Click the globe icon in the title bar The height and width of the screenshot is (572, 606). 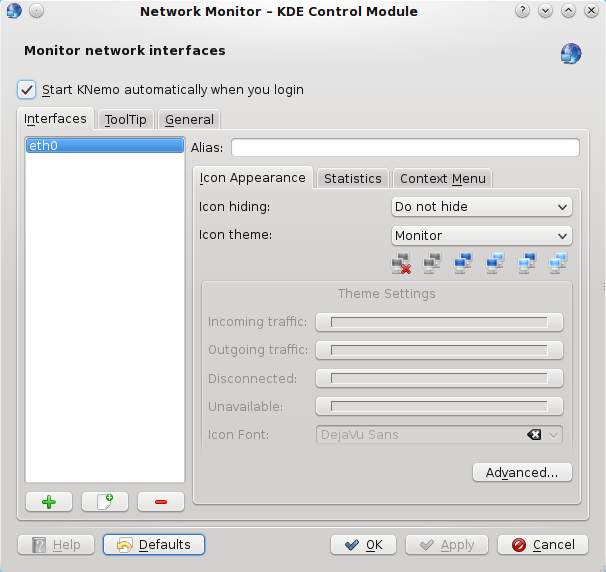coord(14,11)
